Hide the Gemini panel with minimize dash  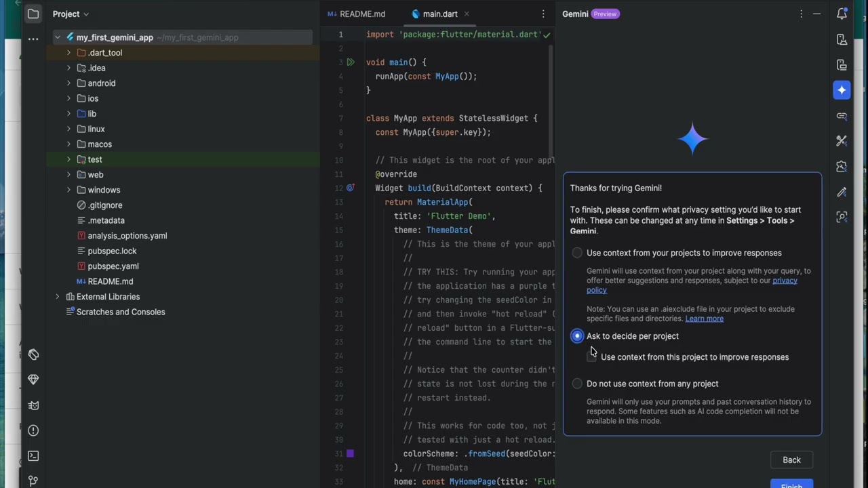(x=817, y=14)
